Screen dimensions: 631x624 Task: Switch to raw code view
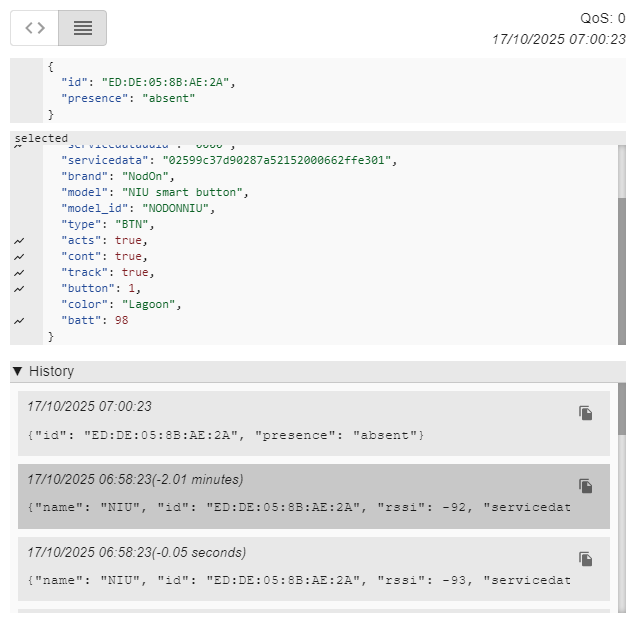35,28
